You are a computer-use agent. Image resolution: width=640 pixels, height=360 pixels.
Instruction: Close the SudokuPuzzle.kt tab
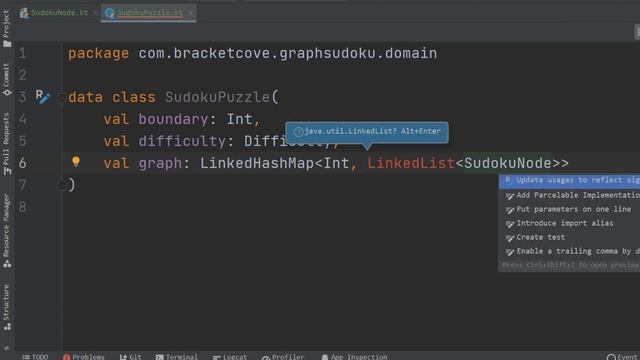pos(191,13)
